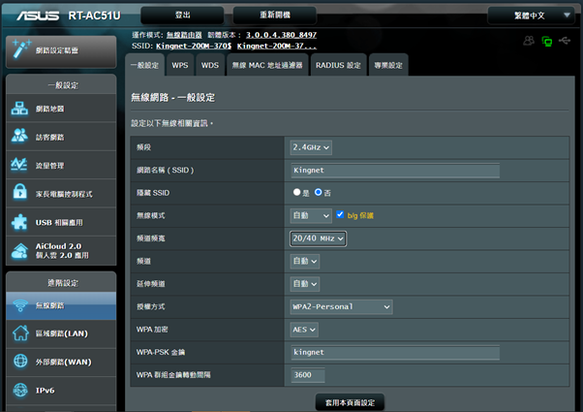Click the 登出 logout button
The height and width of the screenshot is (412, 583).
(183, 15)
